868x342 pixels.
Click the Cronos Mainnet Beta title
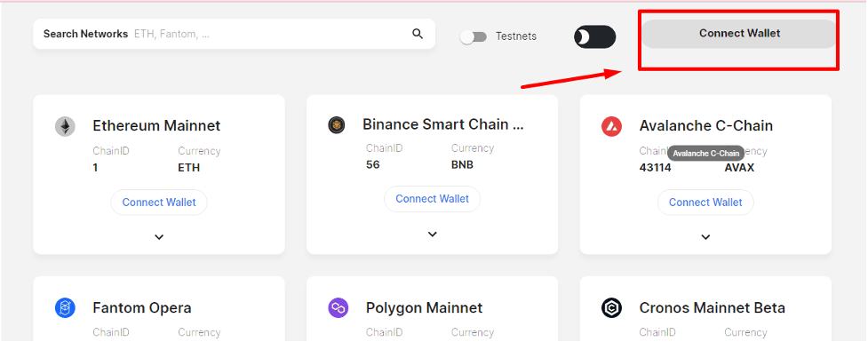coord(712,307)
